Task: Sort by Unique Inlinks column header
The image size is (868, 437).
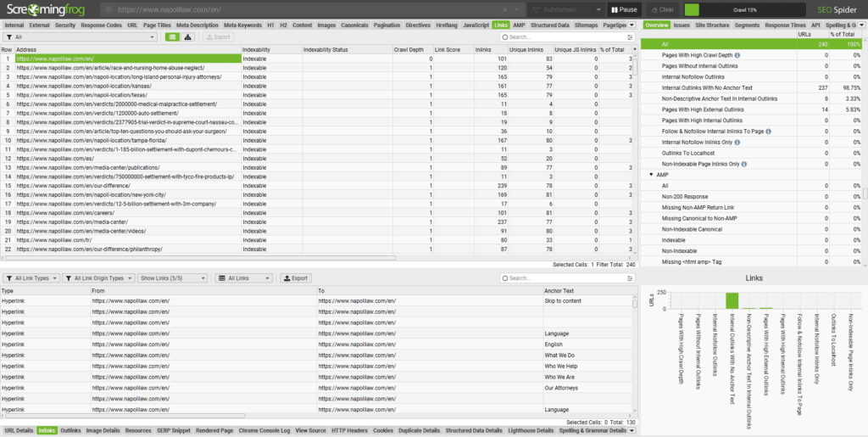Action: tap(531, 49)
